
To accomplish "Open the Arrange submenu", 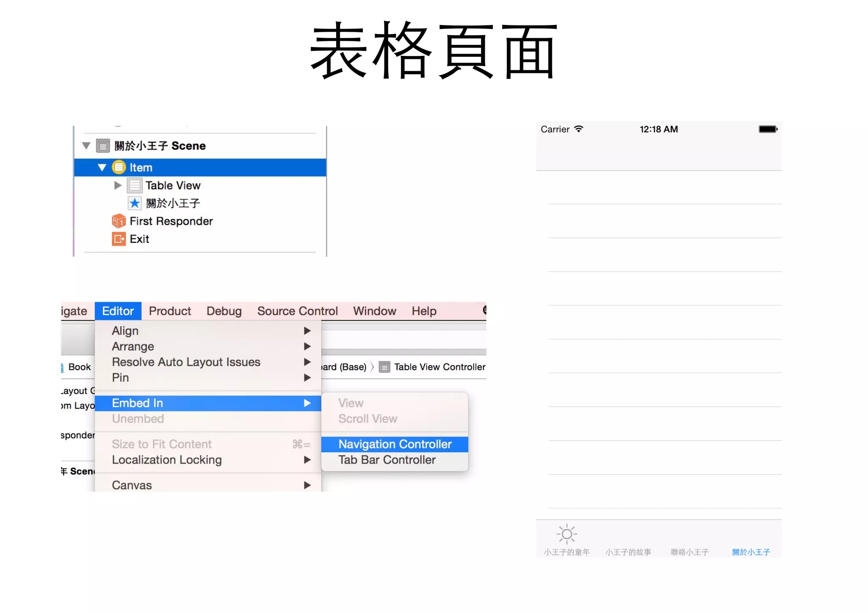I will [x=208, y=346].
